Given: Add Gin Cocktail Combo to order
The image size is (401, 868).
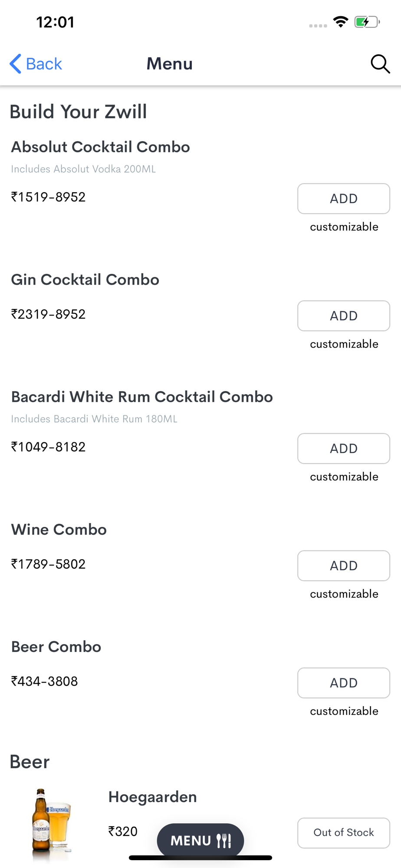Looking at the screenshot, I should 343,316.
